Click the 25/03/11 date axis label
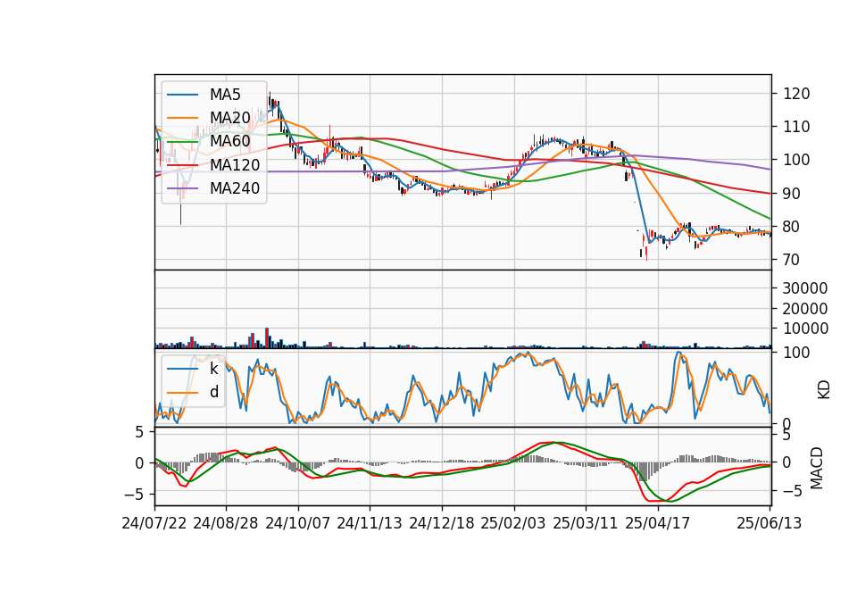Screen dimensions: 857x616 click(586, 523)
